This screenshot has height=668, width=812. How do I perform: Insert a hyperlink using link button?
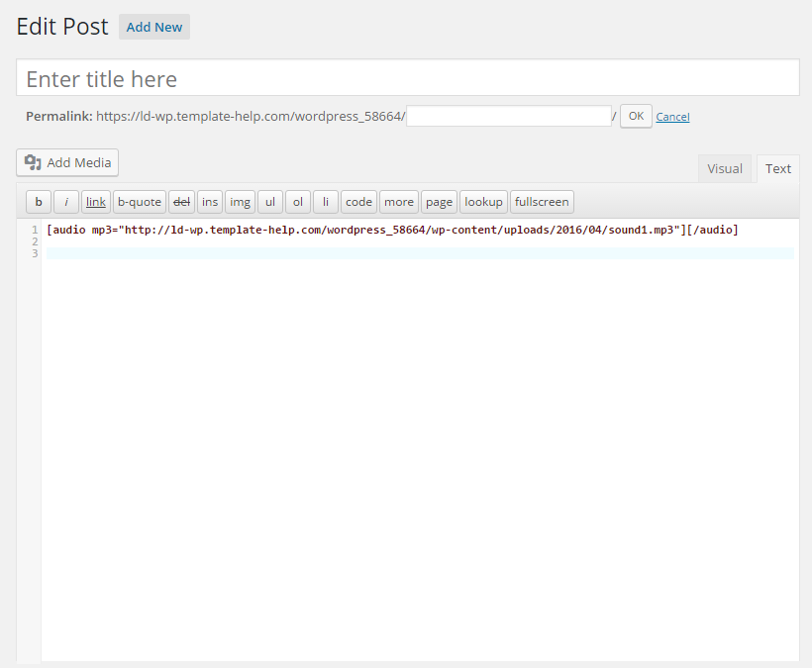point(96,202)
